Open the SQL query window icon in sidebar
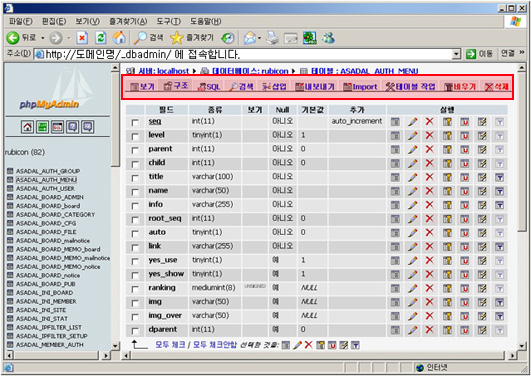531x376 pixels. [x=58, y=127]
